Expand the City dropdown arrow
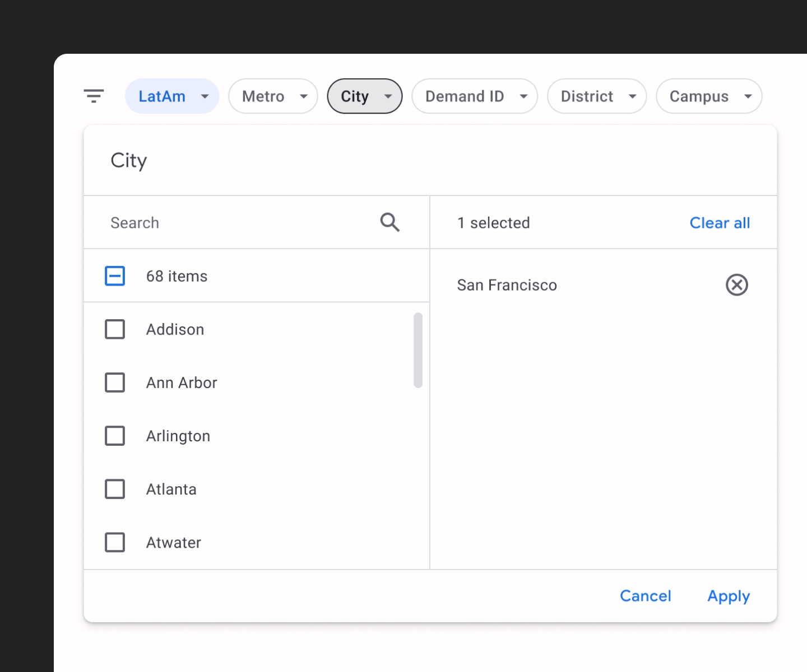 point(388,96)
